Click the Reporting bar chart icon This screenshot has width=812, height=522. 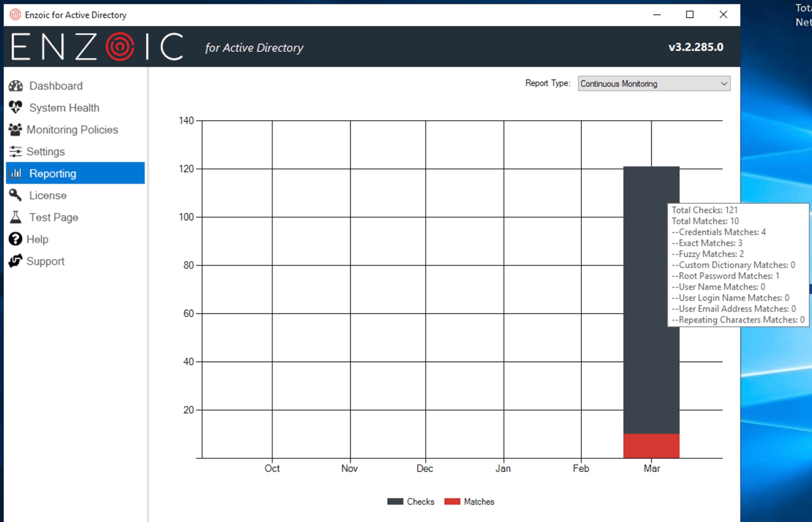pyautogui.click(x=16, y=173)
